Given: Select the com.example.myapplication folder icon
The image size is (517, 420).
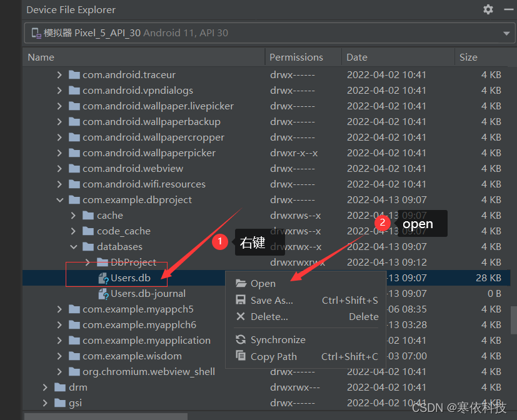Looking at the screenshot, I should click(x=74, y=341).
